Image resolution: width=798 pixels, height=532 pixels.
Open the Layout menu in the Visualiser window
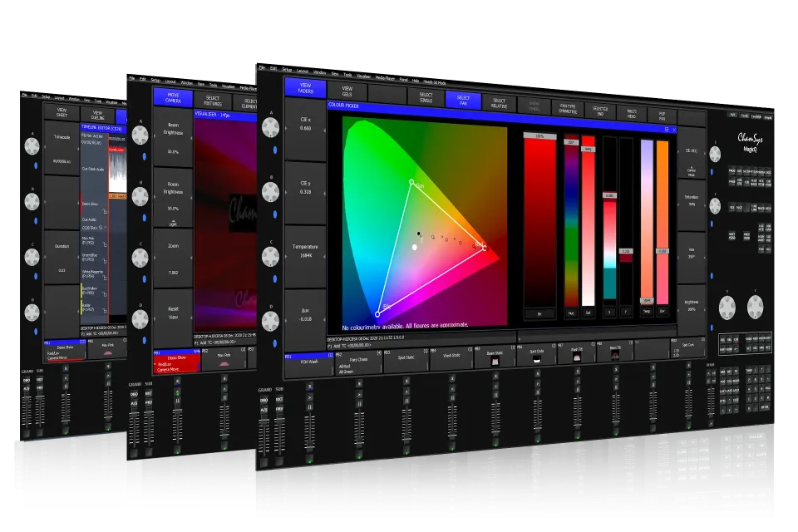[170, 81]
